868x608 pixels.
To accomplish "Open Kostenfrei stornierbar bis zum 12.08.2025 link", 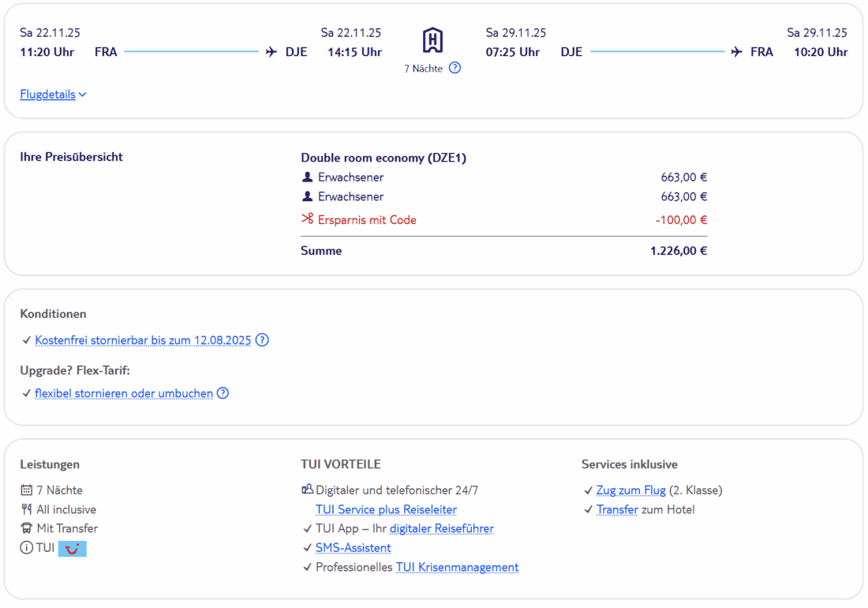I will pos(143,341).
